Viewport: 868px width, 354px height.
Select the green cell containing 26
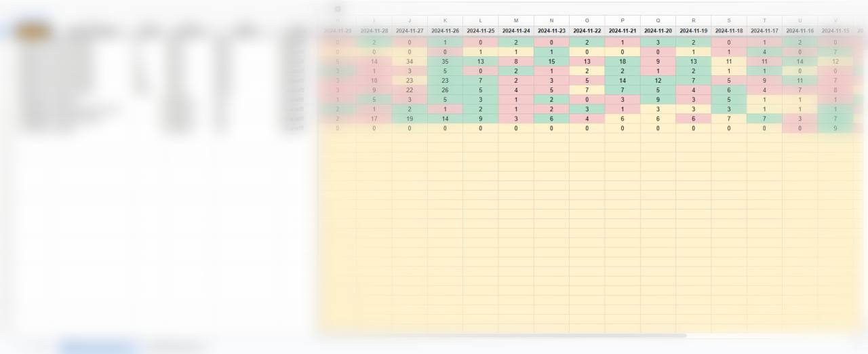click(x=445, y=90)
